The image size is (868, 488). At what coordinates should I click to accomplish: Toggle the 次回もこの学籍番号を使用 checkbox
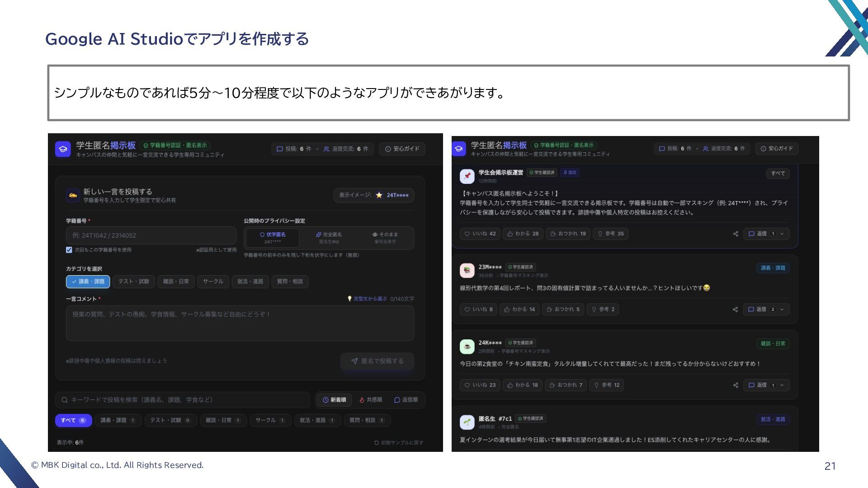click(x=69, y=250)
